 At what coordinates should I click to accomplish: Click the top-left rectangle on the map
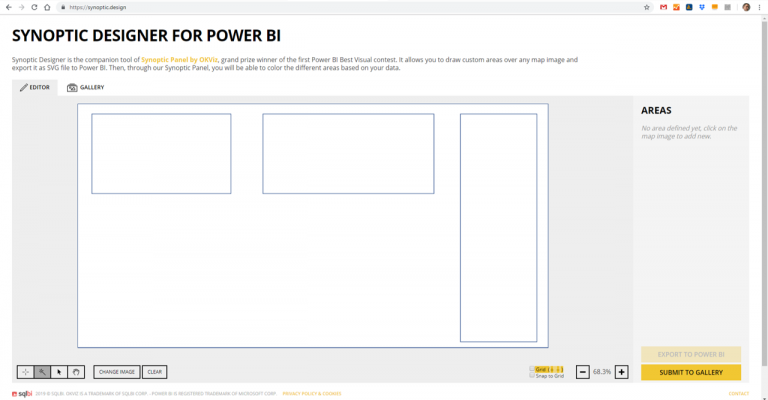(x=161, y=154)
